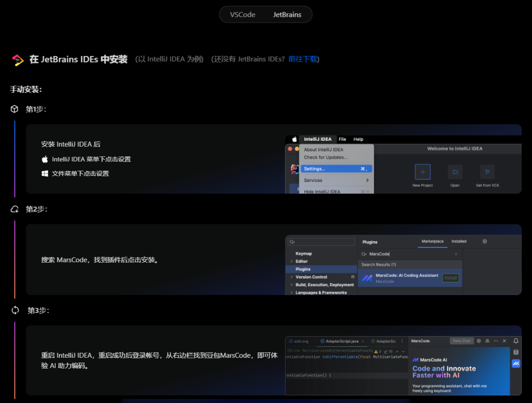This screenshot has height=403, width=532.
Task: Click the MarsCode plugin logo icon
Action: (x=367, y=278)
